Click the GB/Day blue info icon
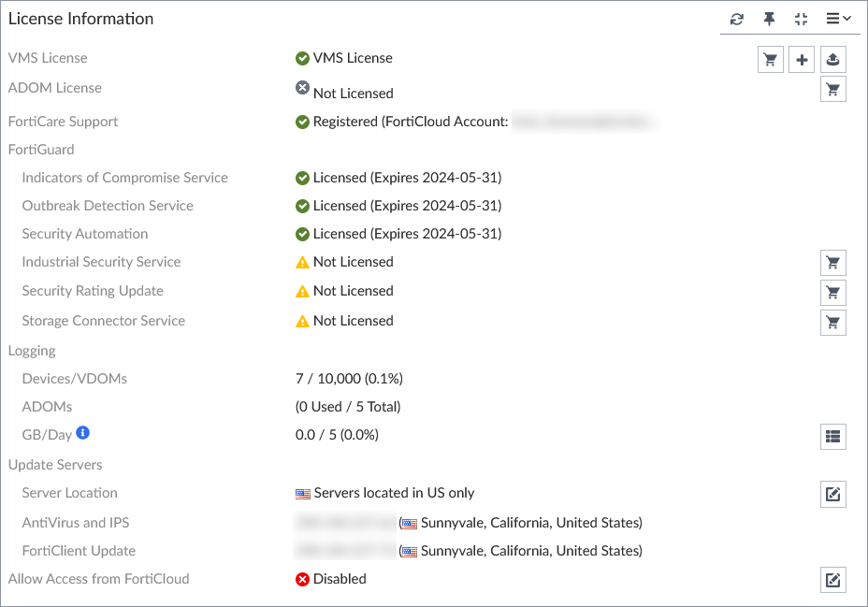868x607 pixels. (83, 433)
